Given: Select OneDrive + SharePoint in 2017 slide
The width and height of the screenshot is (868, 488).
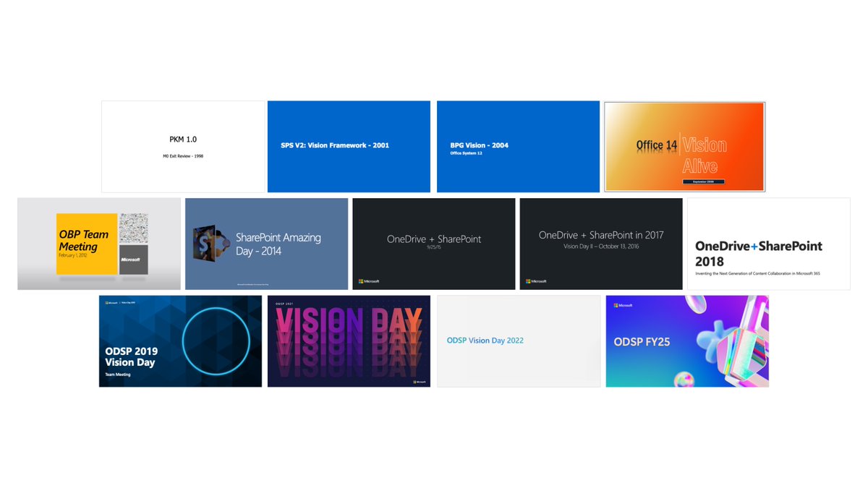Looking at the screenshot, I should [601, 244].
